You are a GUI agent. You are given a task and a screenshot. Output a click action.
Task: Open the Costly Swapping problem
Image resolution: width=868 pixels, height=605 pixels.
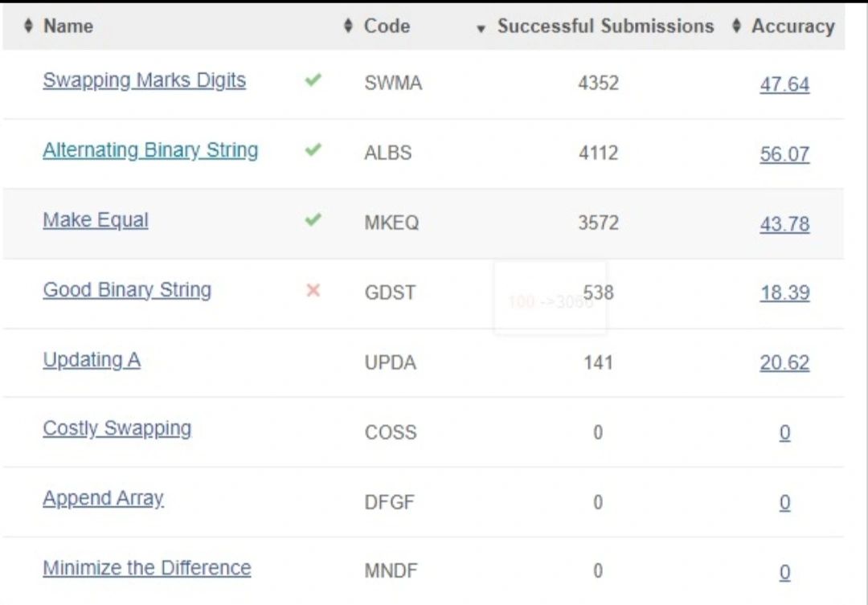(x=117, y=428)
